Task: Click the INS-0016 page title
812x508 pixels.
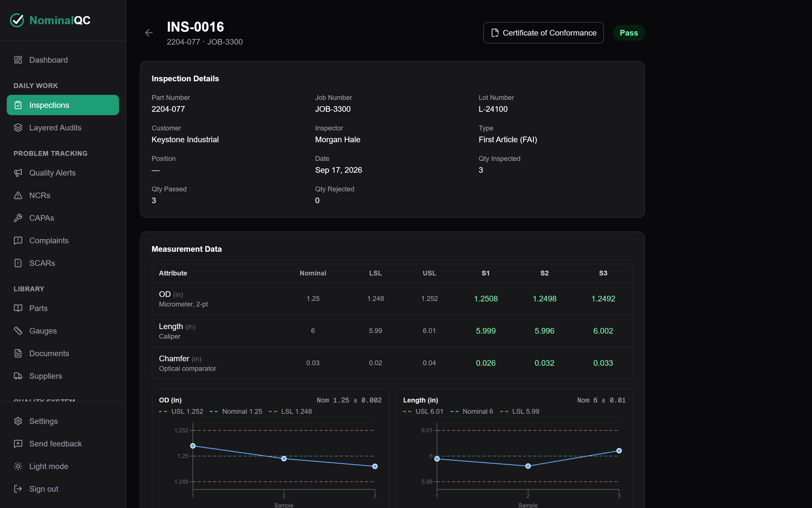Action: pos(195,27)
